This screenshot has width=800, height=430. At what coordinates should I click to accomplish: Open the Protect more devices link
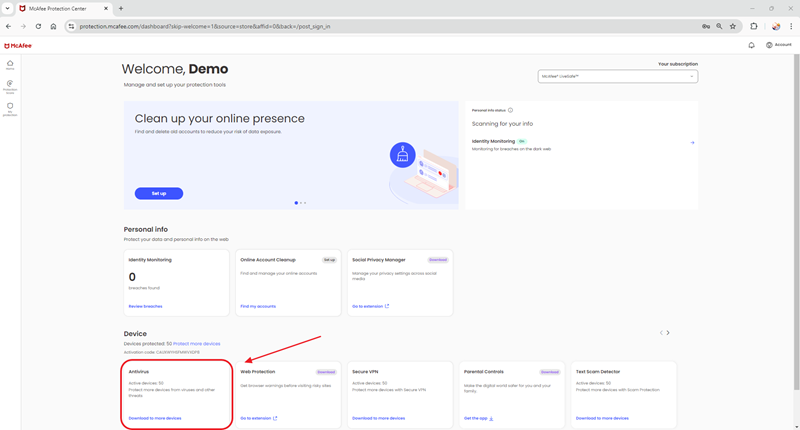(x=196, y=344)
